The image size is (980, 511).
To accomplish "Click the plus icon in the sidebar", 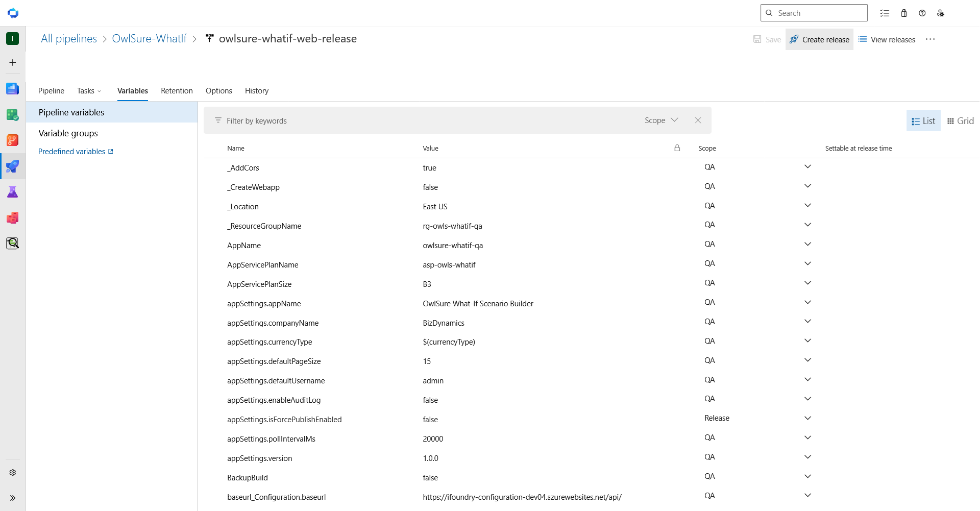I will [13, 63].
